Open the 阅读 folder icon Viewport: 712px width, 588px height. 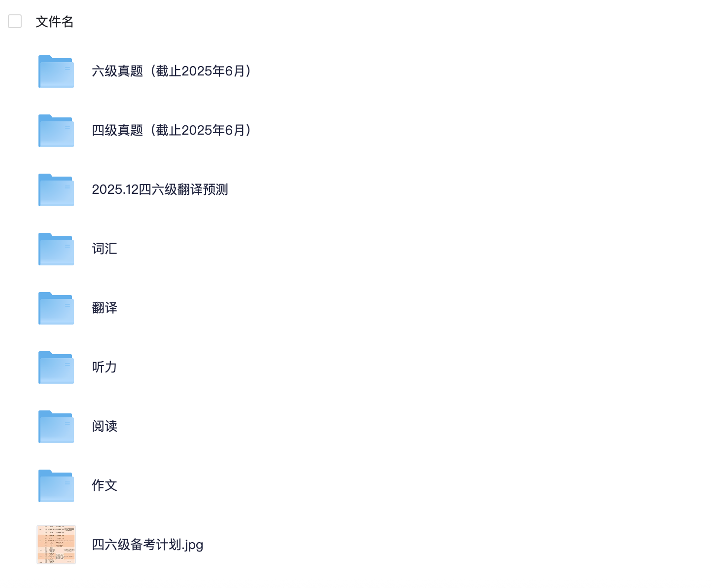[x=56, y=427]
